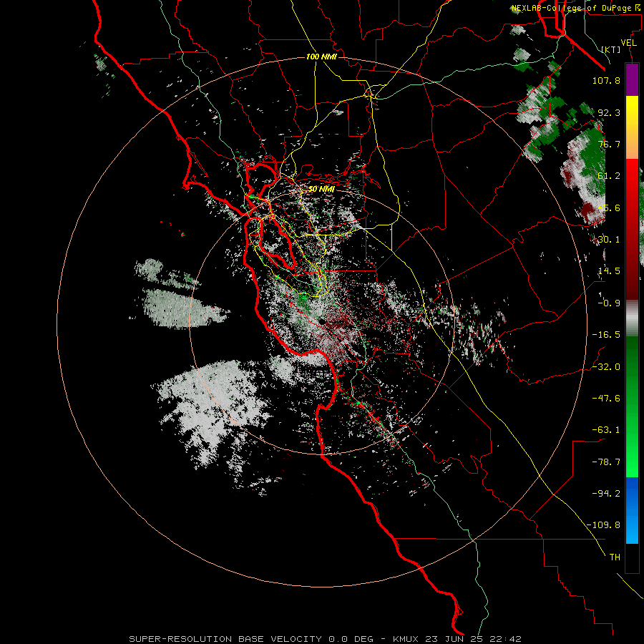
Task: Click the VEL legend title
Action: pos(628,43)
